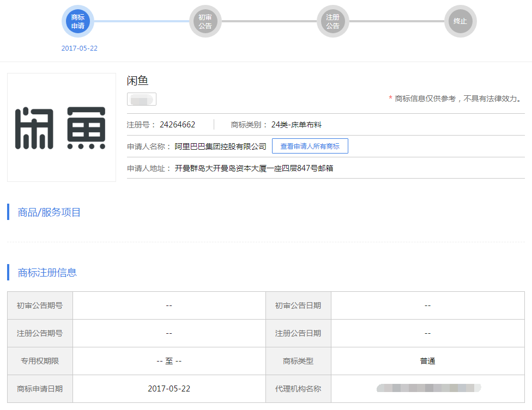
Task: Click 查看申请人所有商标 button
Action: click(310, 146)
